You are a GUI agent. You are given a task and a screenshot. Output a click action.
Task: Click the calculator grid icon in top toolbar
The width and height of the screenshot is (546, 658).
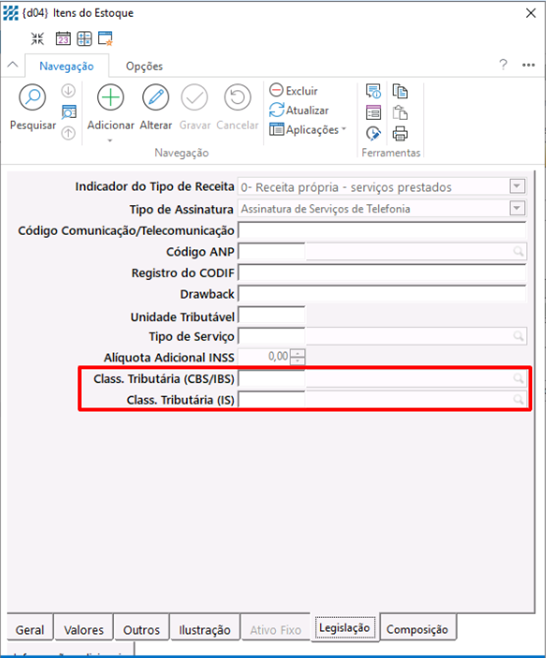click(x=84, y=39)
